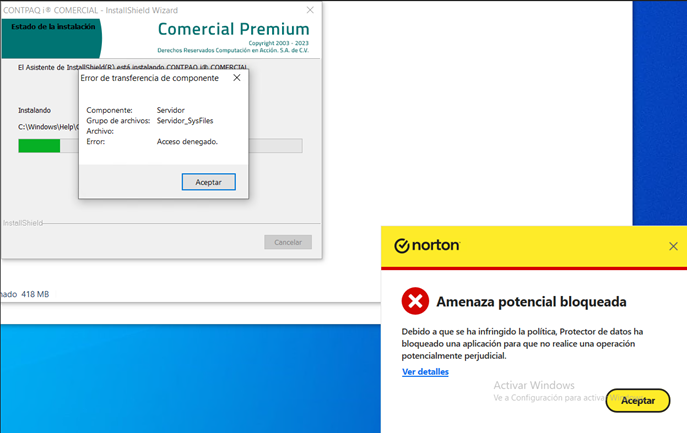Click the '418 MB' size text
This screenshot has height=433, width=687.
pyautogui.click(x=35, y=294)
